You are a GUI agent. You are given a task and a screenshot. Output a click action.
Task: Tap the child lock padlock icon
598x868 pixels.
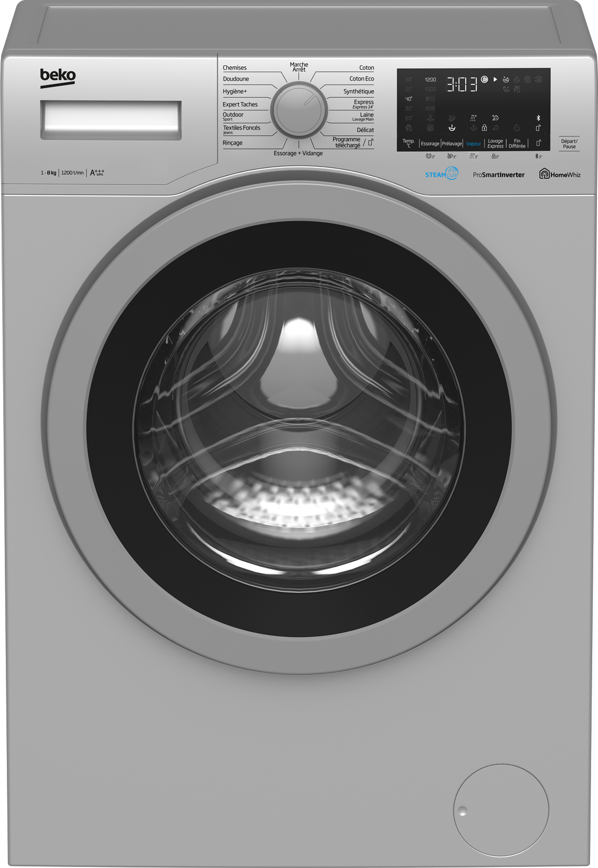click(484, 128)
